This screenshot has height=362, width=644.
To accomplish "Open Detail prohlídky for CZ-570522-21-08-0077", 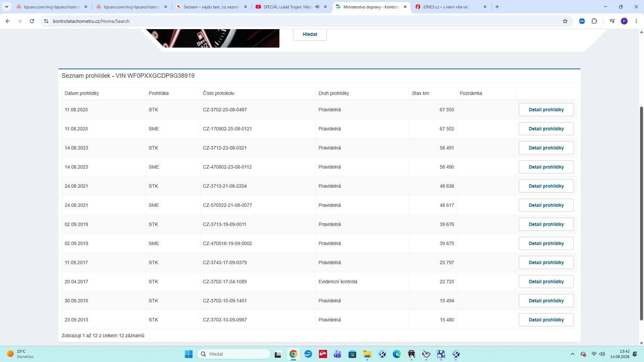I will click(x=546, y=205).
